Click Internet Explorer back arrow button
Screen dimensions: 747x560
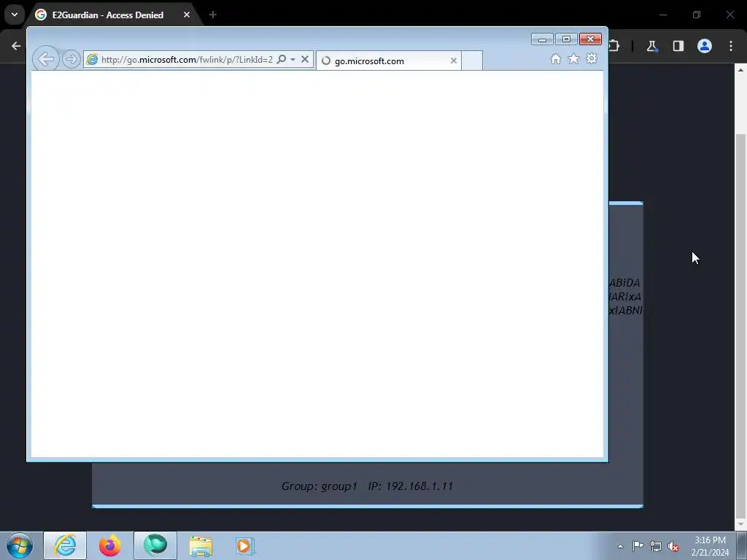pos(46,59)
